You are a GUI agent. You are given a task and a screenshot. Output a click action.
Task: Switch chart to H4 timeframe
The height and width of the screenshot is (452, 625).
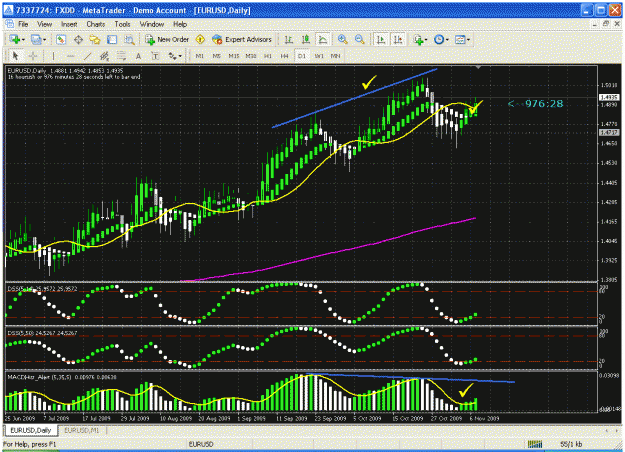285,56
